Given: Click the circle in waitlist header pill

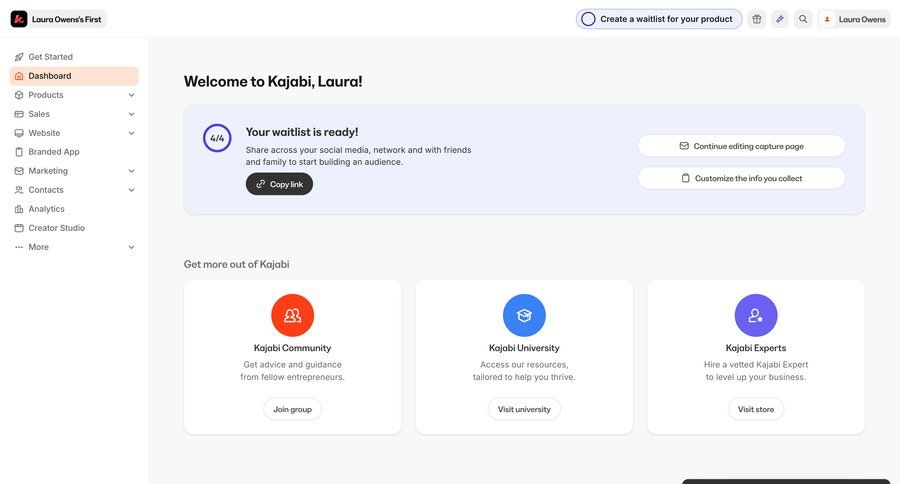Looking at the screenshot, I should [588, 19].
